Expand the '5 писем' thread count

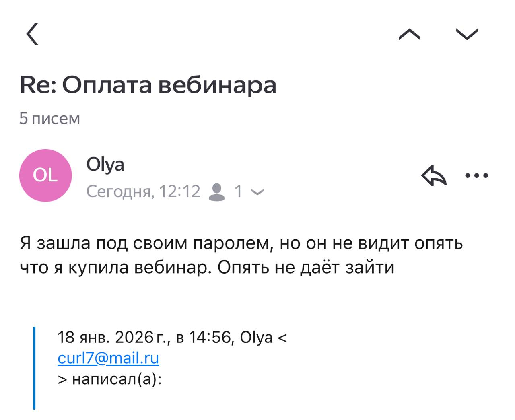[50, 119]
